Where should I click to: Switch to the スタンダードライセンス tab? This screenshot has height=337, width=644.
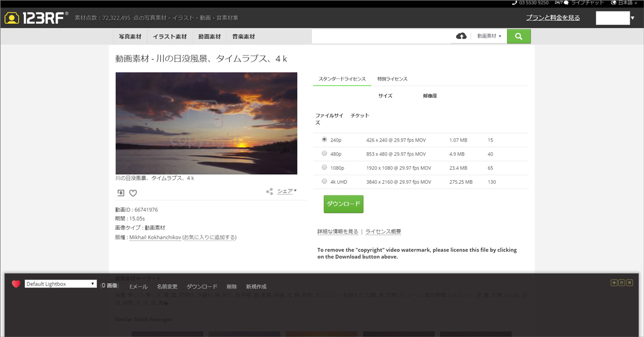tap(342, 79)
